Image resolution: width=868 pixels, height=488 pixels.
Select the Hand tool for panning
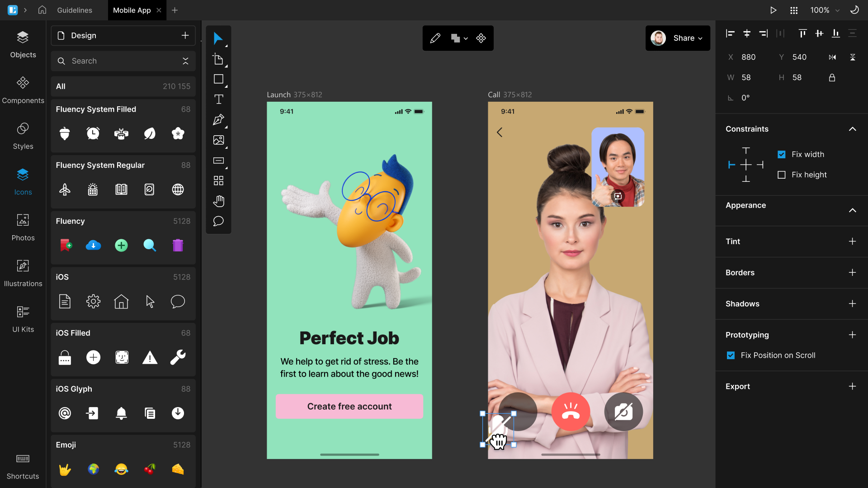(218, 201)
